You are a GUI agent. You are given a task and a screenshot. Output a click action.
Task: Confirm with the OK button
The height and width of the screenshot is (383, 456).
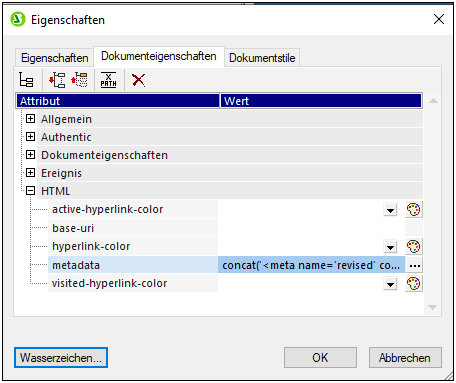pos(320,358)
